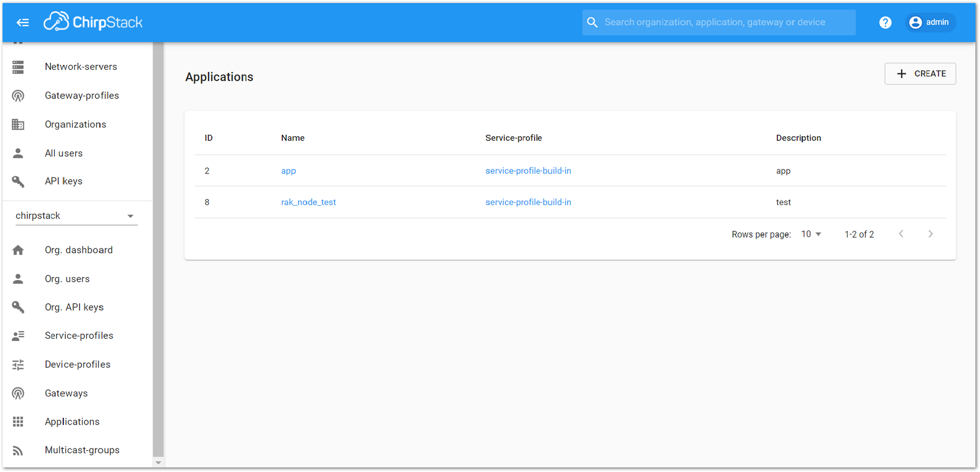Click the Applications page heading
This screenshot has height=472, width=980.
219,77
